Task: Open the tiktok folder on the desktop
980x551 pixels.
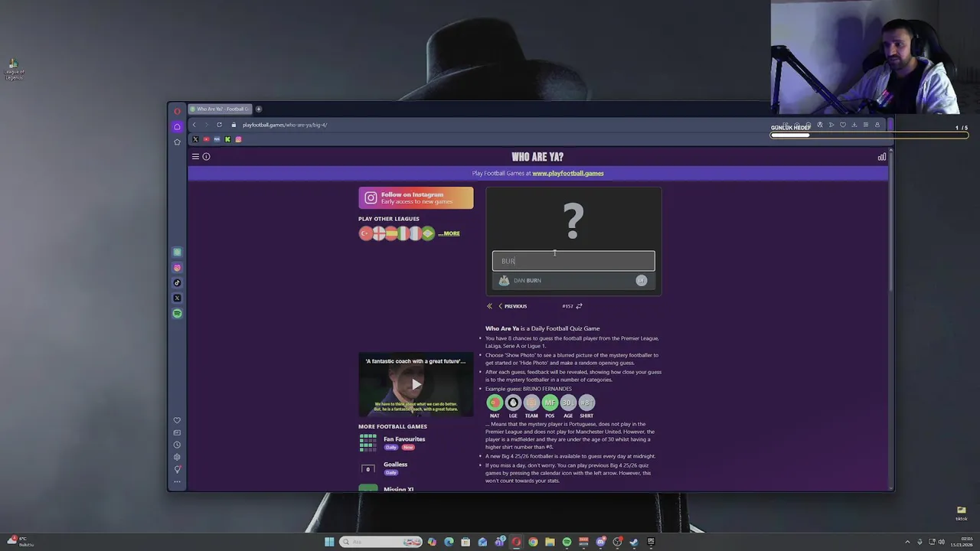Action: (x=961, y=512)
